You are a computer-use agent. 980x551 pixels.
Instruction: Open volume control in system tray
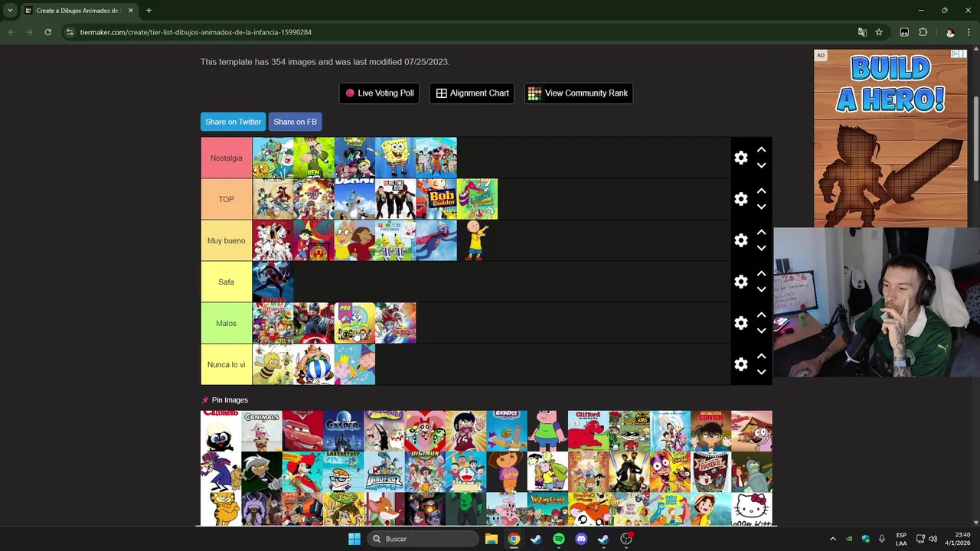(x=933, y=539)
